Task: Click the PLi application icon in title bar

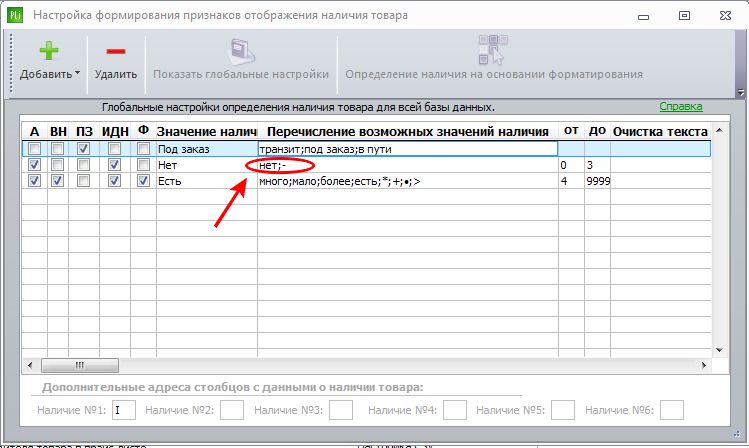Action: [15, 15]
